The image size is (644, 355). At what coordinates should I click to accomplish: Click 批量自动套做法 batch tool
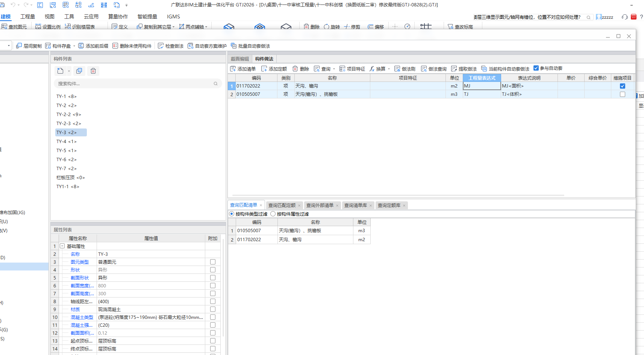click(250, 46)
